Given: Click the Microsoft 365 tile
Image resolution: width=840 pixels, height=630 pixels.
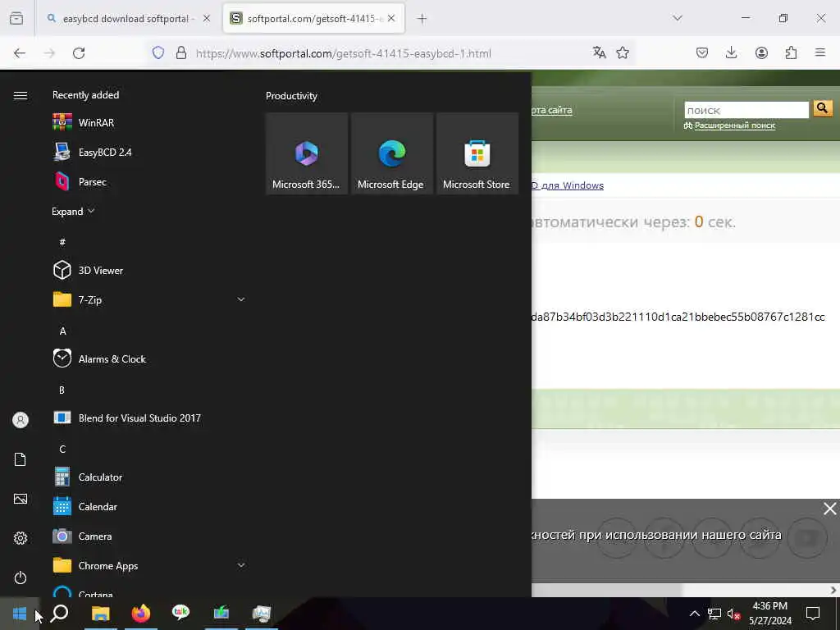Looking at the screenshot, I should point(307,153).
